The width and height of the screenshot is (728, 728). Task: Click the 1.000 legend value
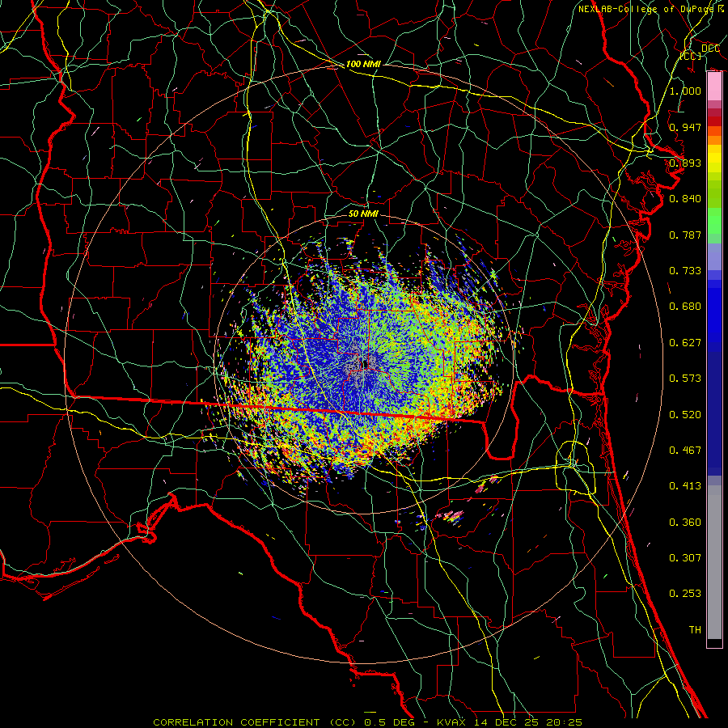(x=685, y=91)
